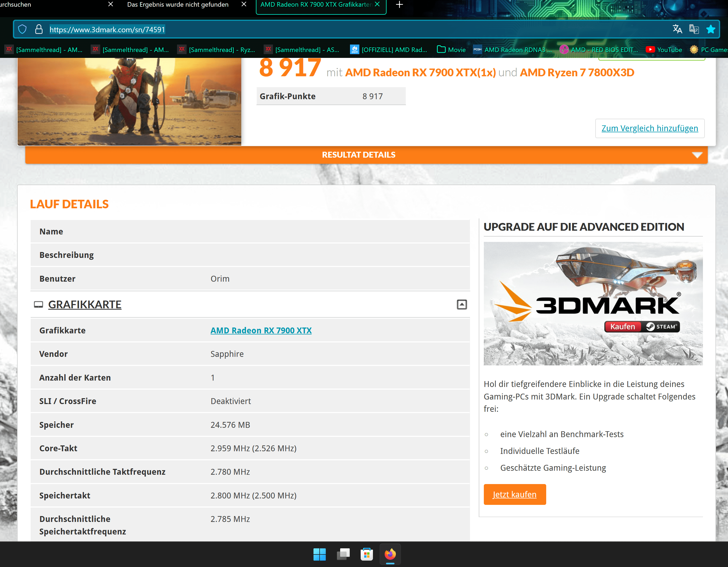
Task: Click the 3DMark Kaufen Steam banner image
Action: pyautogui.click(x=593, y=304)
